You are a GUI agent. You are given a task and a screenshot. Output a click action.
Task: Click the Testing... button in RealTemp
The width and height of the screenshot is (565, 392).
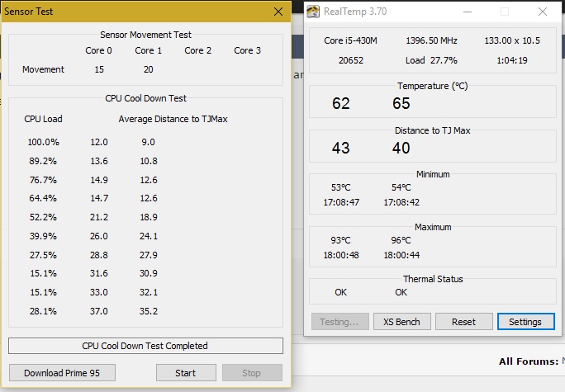(x=339, y=322)
